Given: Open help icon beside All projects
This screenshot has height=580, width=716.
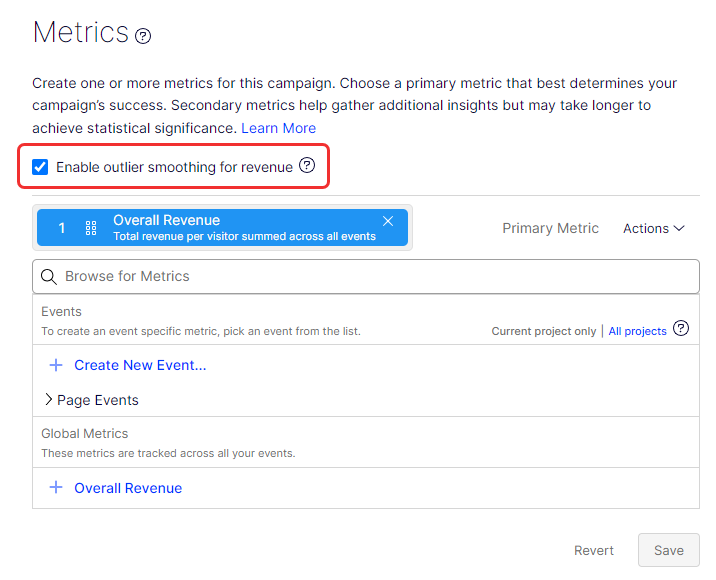Looking at the screenshot, I should pyautogui.click(x=681, y=328).
